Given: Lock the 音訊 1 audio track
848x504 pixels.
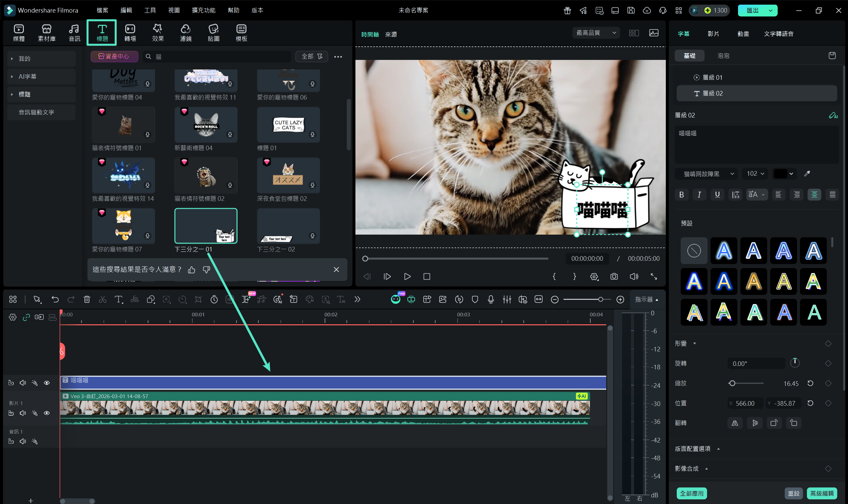Looking at the screenshot, I should pyautogui.click(x=11, y=441).
